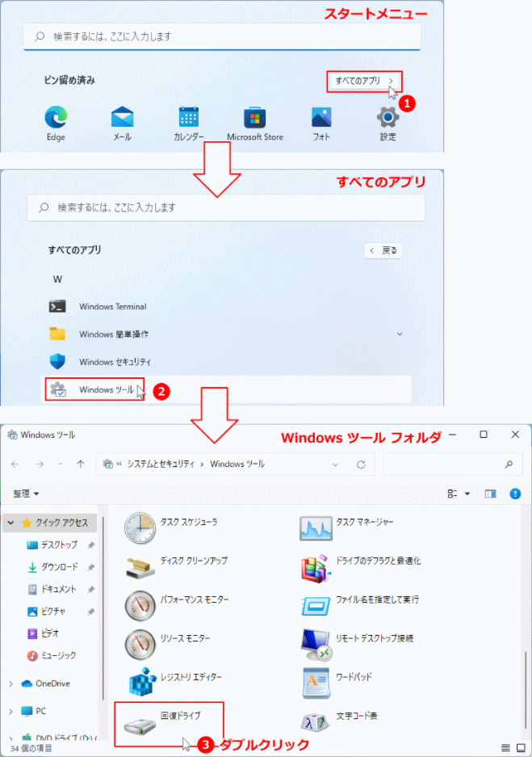Screen dimensions: 532x757
Task: Select デスクトップ in navigation pane
Action: coord(52,545)
